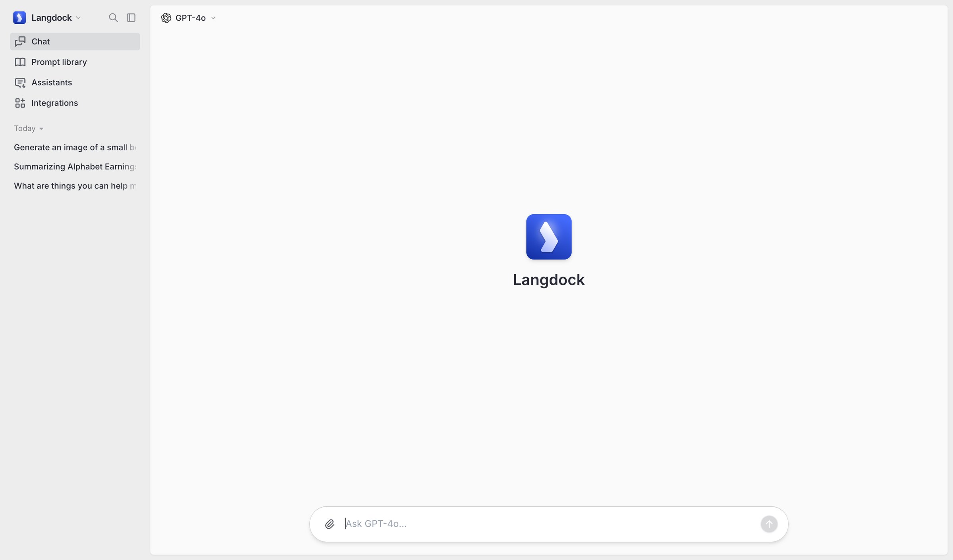Screen dimensions: 953x560
Task: Click the Integrations grid icon
Action: pos(20,103)
